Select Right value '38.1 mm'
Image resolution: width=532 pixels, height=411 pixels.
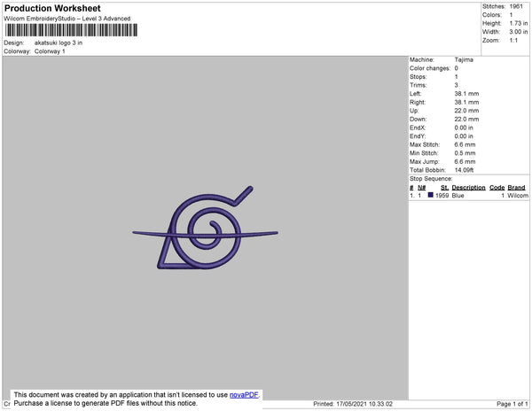coord(466,102)
